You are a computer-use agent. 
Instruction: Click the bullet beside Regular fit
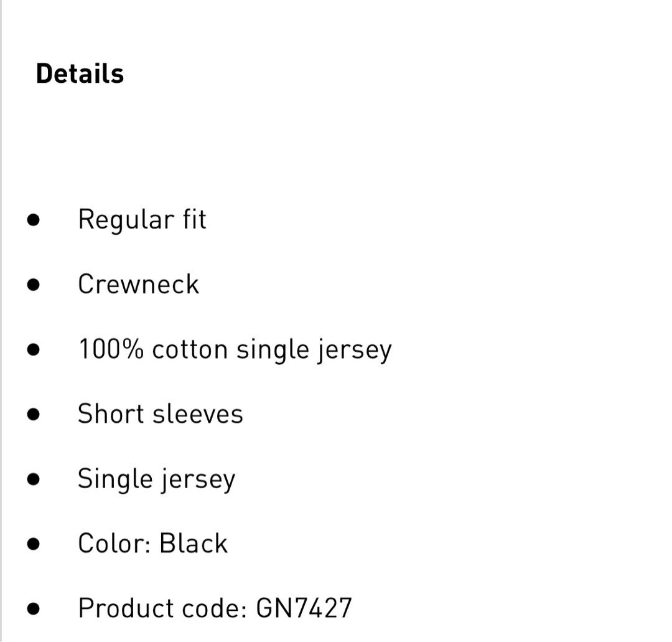34,220
